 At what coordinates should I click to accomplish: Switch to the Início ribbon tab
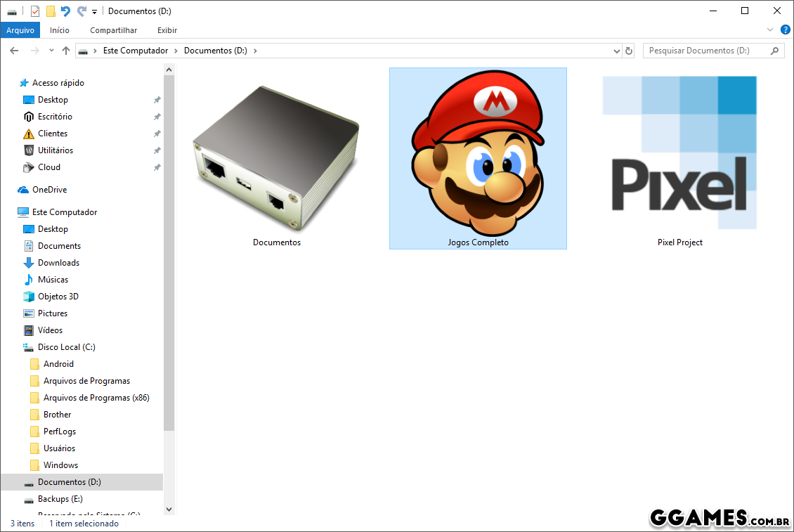pyautogui.click(x=59, y=30)
